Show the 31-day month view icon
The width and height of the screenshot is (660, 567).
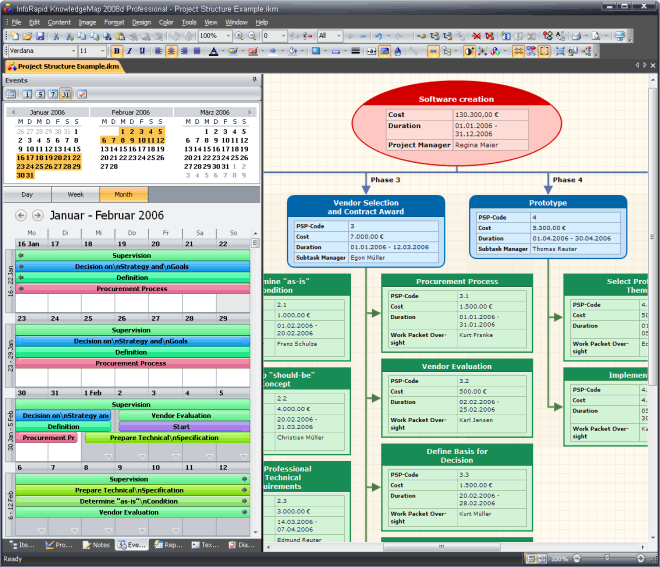pos(65,94)
